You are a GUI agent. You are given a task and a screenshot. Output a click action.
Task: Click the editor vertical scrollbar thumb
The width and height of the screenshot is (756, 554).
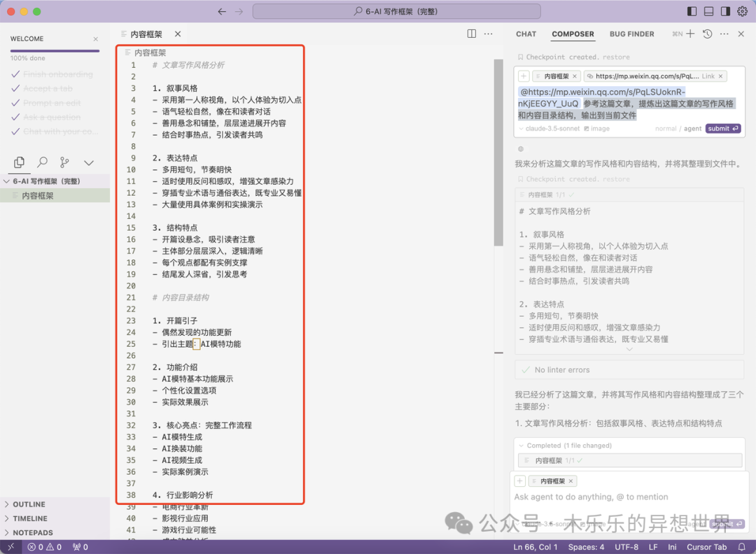click(498, 152)
